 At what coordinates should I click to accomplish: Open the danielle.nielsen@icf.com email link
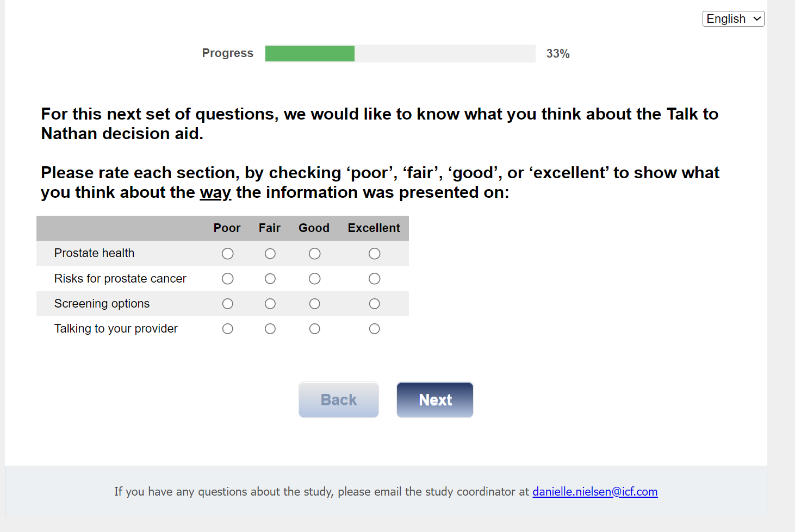click(x=595, y=492)
